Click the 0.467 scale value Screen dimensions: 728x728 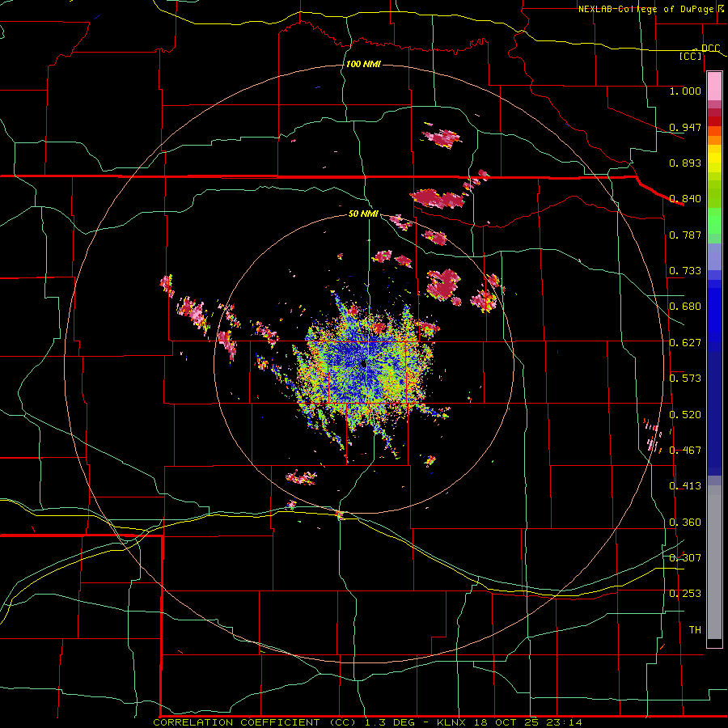(685, 451)
